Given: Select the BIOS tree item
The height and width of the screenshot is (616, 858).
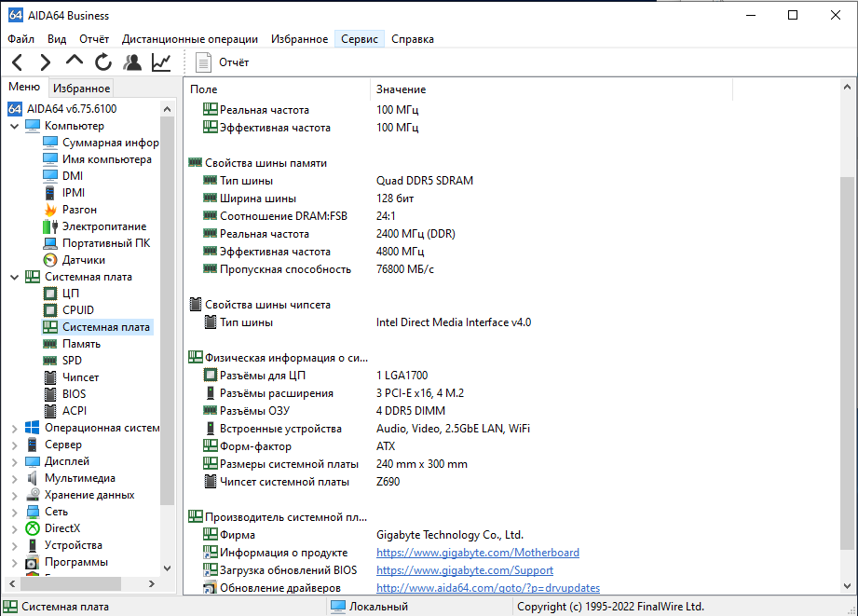Looking at the screenshot, I should (74, 394).
